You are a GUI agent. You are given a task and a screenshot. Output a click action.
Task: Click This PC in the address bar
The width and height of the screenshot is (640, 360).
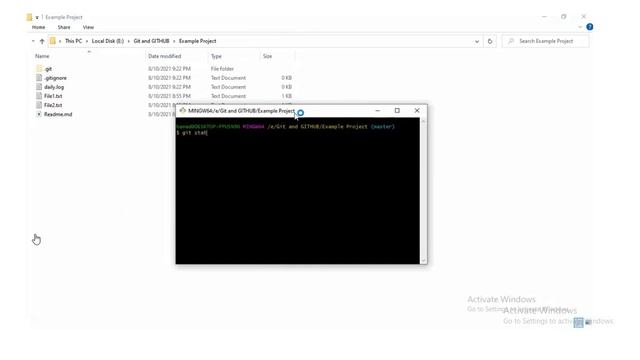click(x=73, y=41)
